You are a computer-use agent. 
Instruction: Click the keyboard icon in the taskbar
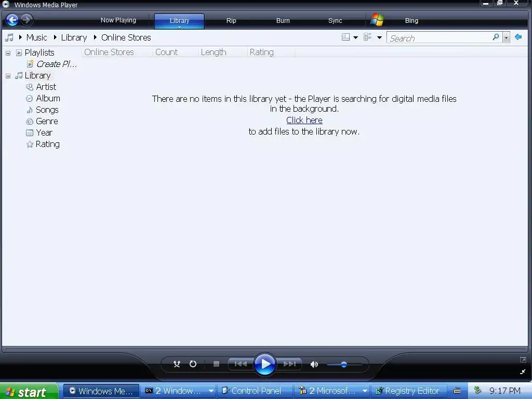point(457,391)
